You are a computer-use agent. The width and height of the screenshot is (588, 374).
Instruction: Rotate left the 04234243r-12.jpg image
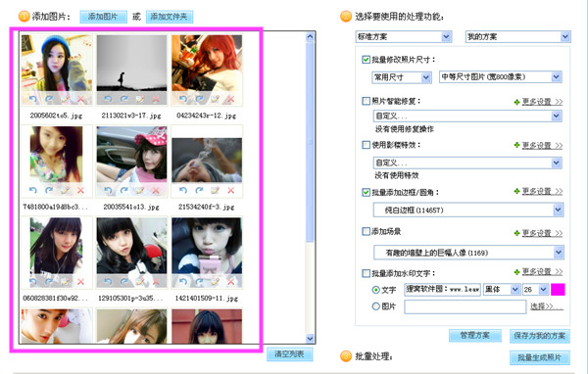click(183, 99)
